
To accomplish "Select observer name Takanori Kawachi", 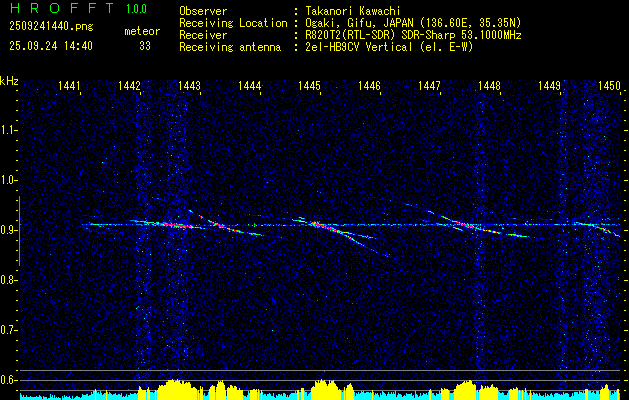I will 353,11.
